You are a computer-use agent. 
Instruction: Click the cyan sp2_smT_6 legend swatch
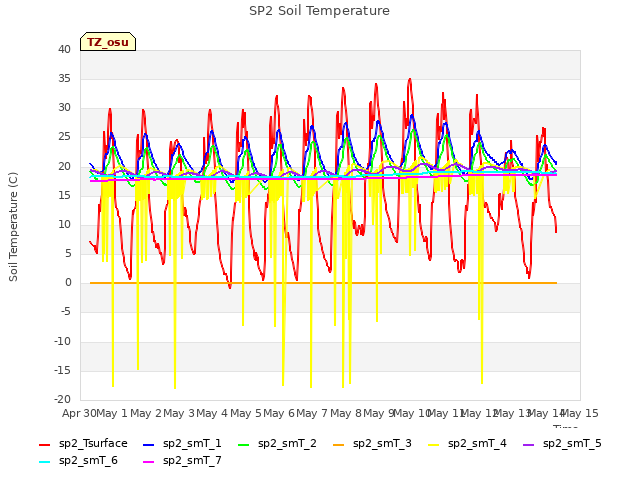[x=44, y=462]
